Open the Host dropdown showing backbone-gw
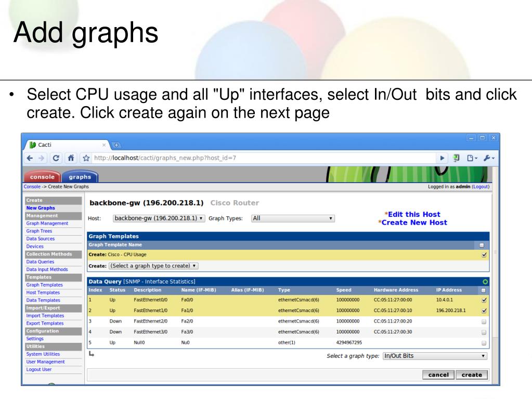532x399 pixels. click(x=159, y=218)
